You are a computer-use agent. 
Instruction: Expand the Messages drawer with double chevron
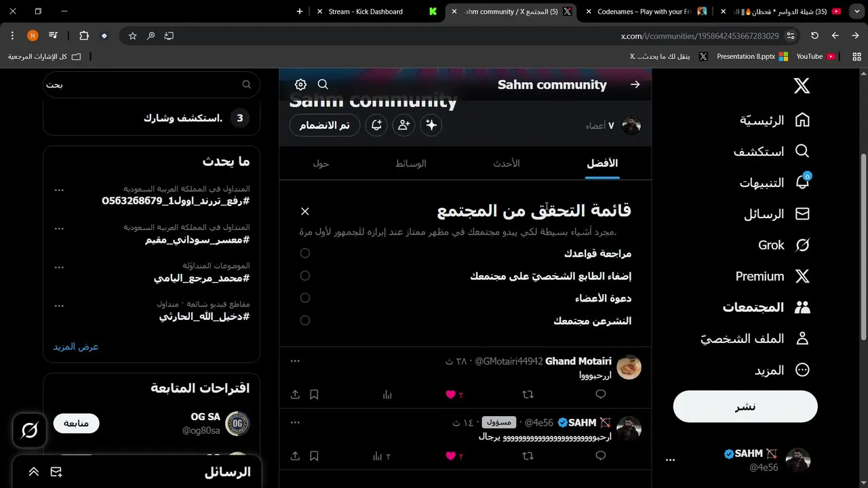click(33, 472)
